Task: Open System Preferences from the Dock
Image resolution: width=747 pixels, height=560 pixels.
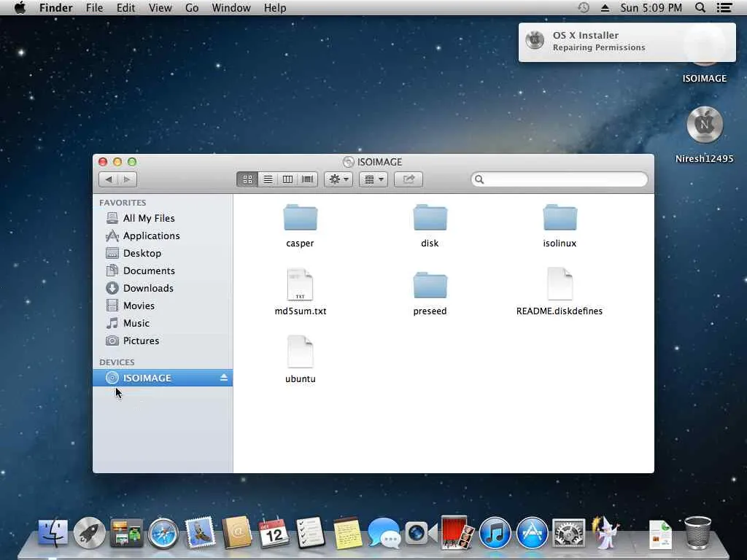Action: (x=569, y=534)
